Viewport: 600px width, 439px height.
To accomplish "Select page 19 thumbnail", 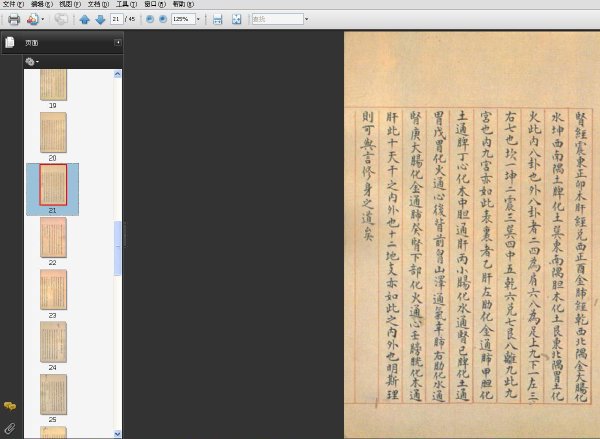I will (x=53, y=85).
